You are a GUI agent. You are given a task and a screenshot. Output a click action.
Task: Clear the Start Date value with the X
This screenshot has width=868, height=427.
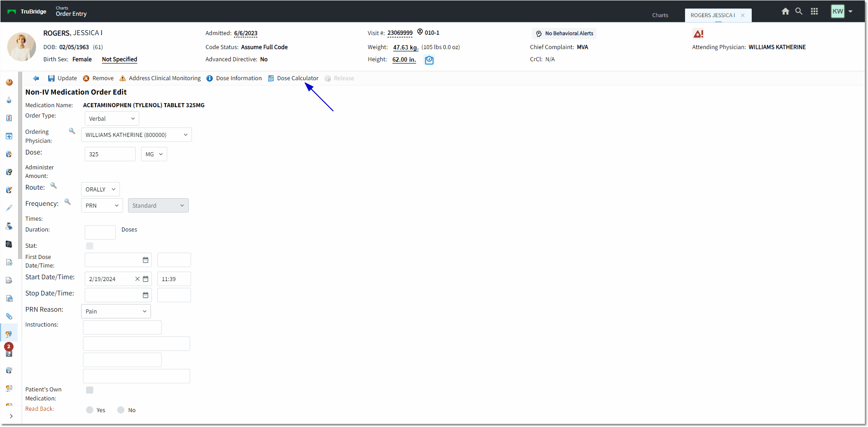pyautogui.click(x=137, y=279)
